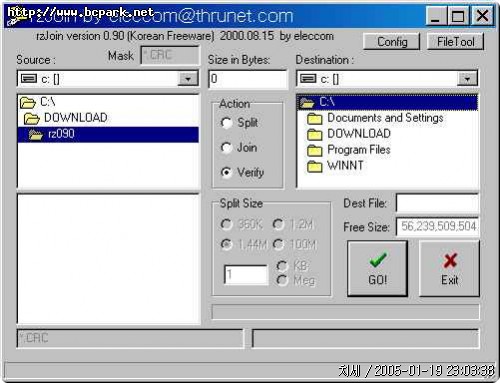
Task: Click the Program Files folder icon
Action: point(315,150)
